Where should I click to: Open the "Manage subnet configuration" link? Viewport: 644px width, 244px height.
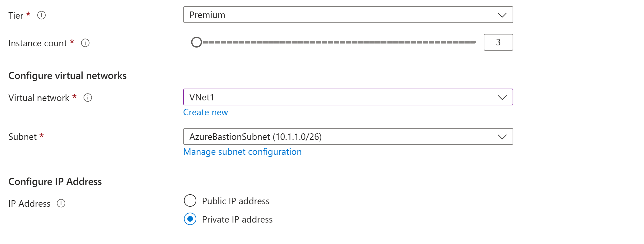pos(242,152)
